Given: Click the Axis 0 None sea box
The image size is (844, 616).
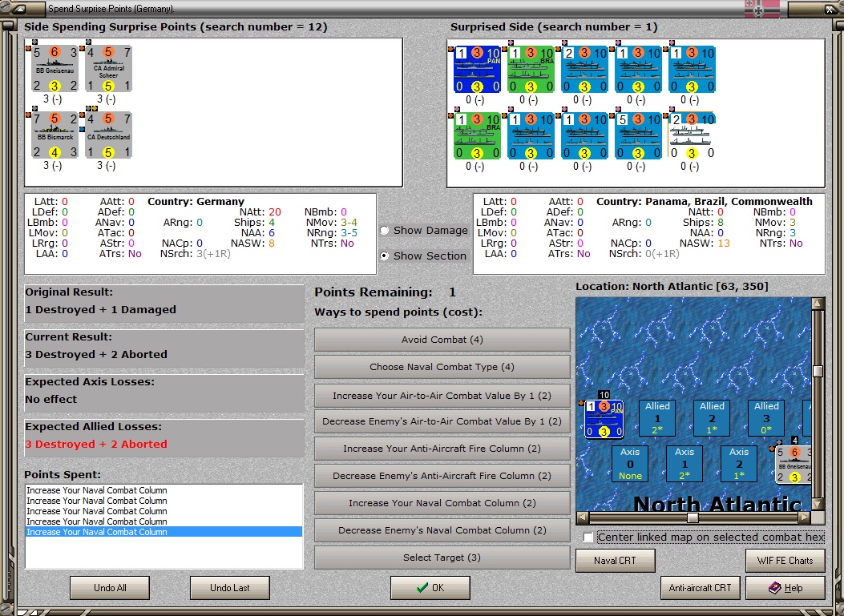Looking at the screenshot, I should pos(630,464).
